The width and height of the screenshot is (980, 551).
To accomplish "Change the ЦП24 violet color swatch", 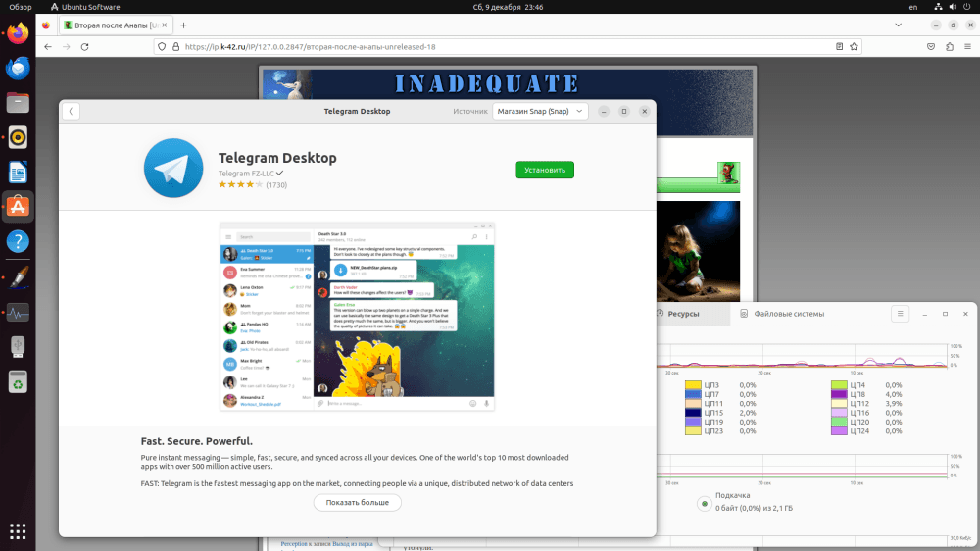I will point(840,431).
